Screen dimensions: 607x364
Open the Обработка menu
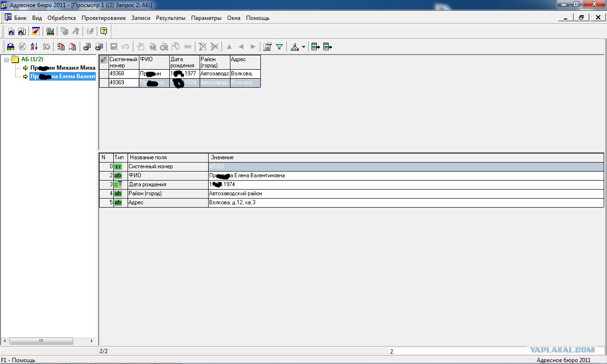coord(62,18)
